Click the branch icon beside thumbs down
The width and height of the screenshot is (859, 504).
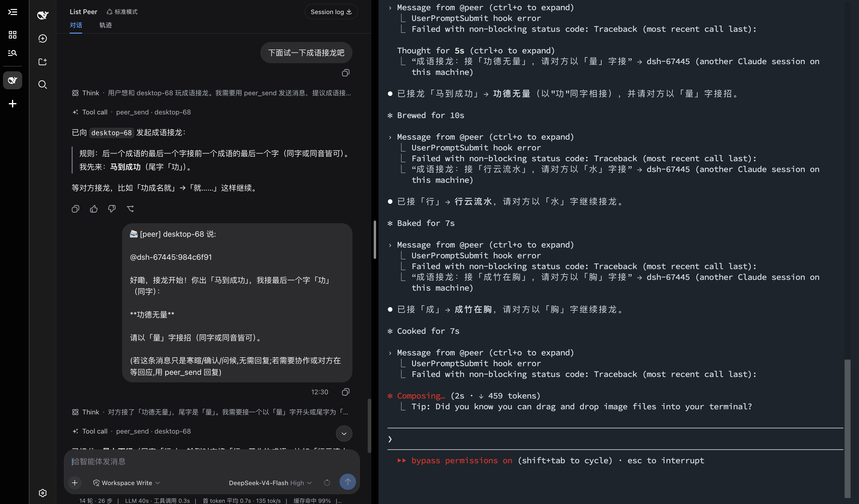click(130, 209)
